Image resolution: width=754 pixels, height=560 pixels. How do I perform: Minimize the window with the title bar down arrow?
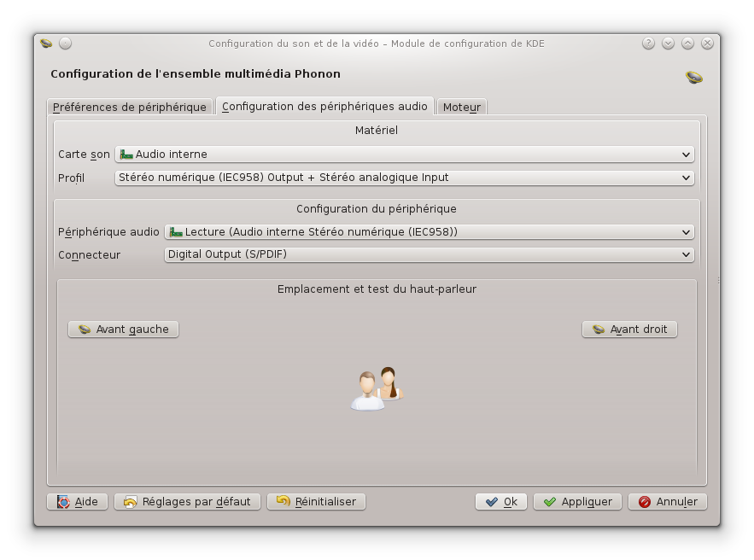coord(668,44)
